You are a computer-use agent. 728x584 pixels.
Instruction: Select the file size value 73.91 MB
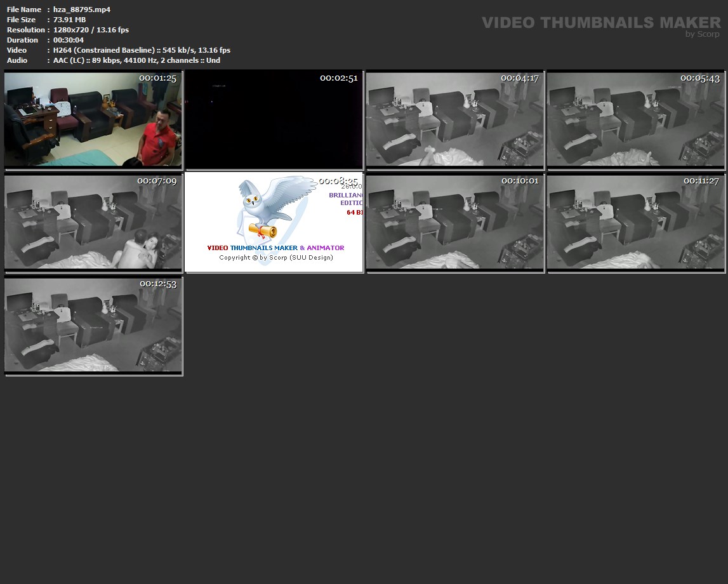click(x=69, y=20)
